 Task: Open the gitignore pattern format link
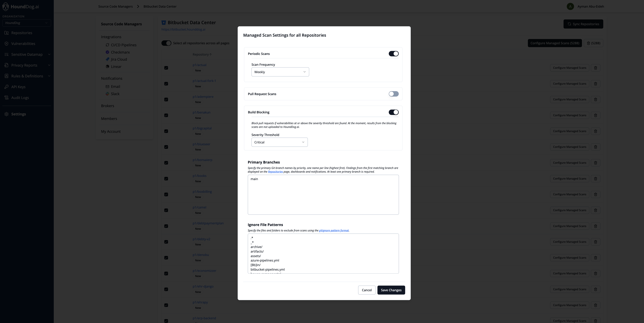pyautogui.click(x=334, y=231)
